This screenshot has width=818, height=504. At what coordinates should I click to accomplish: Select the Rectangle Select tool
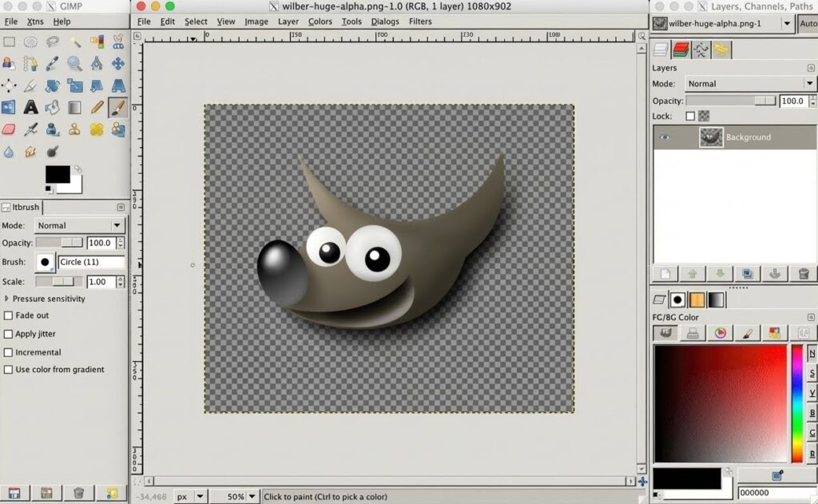(9, 42)
